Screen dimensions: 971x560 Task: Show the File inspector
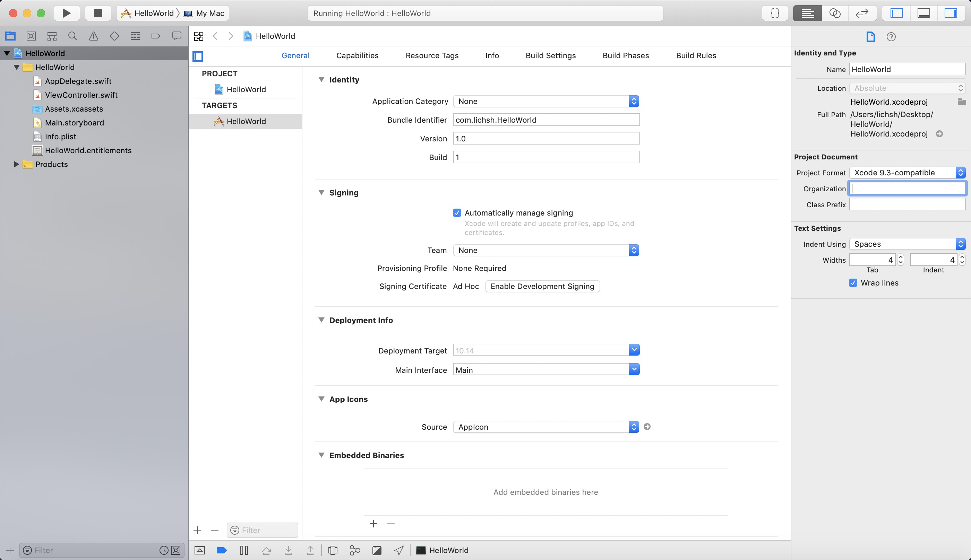click(x=870, y=37)
